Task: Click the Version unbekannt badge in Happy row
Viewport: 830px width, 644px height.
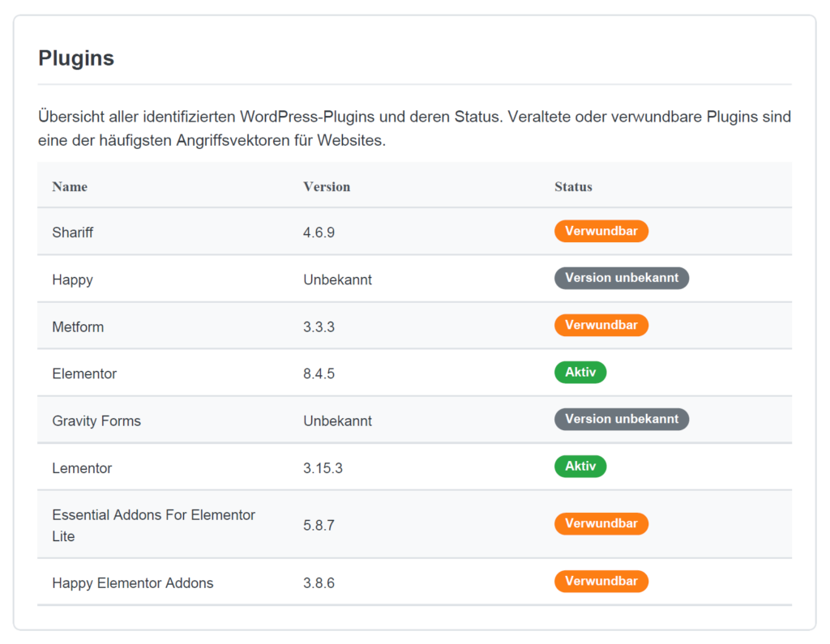Action: (621, 279)
